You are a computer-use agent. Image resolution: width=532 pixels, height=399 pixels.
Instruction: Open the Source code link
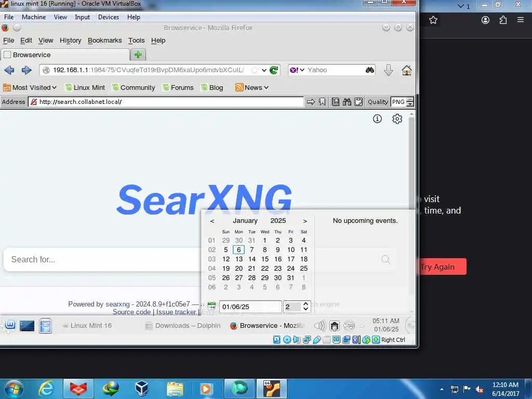pos(131,312)
